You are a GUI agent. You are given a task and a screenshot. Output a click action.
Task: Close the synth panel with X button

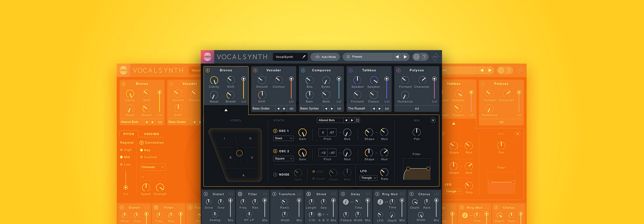pyautogui.click(x=433, y=120)
